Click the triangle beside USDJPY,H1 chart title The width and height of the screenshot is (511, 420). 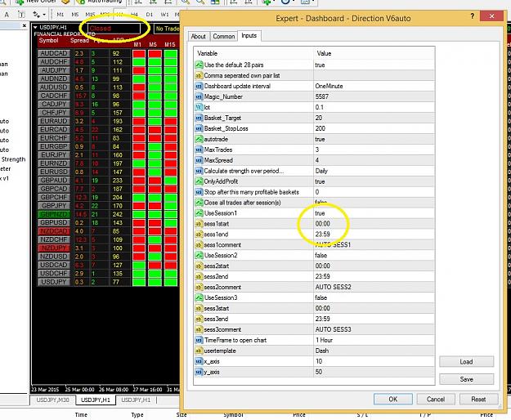pyautogui.click(x=35, y=27)
